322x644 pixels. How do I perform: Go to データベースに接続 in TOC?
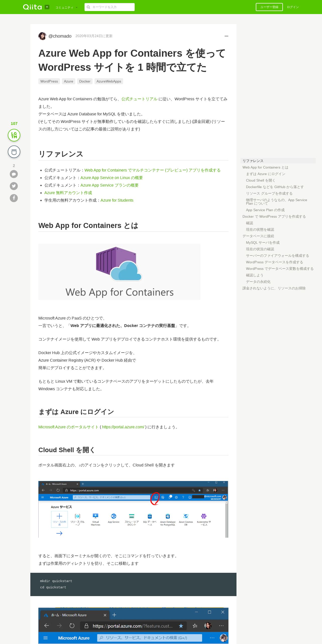click(258, 236)
